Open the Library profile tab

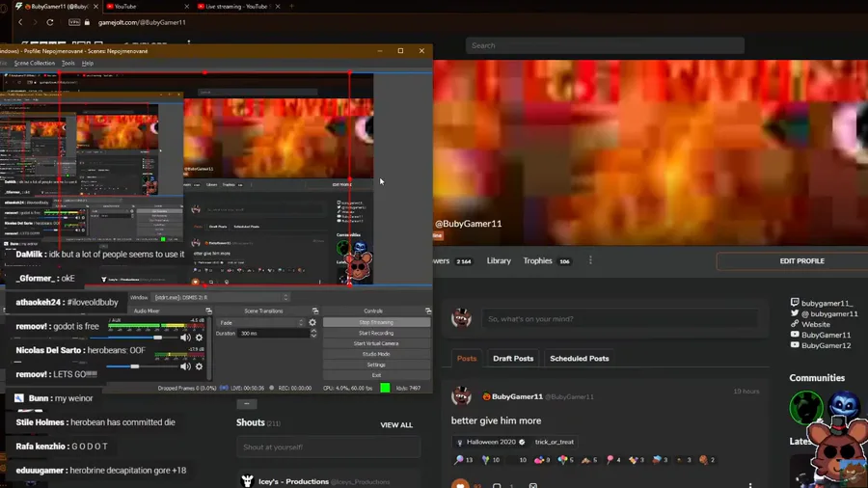coord(499,260)
